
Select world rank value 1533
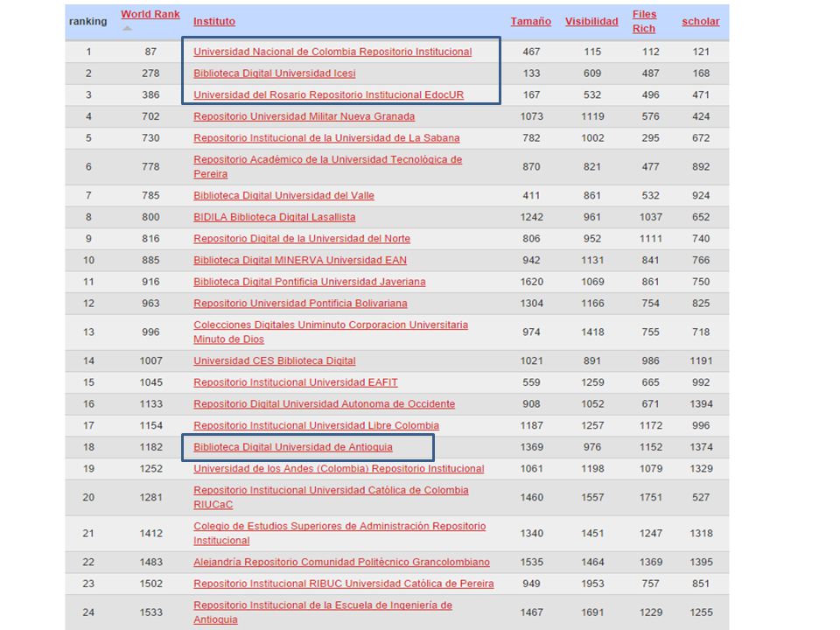[150, 612]
